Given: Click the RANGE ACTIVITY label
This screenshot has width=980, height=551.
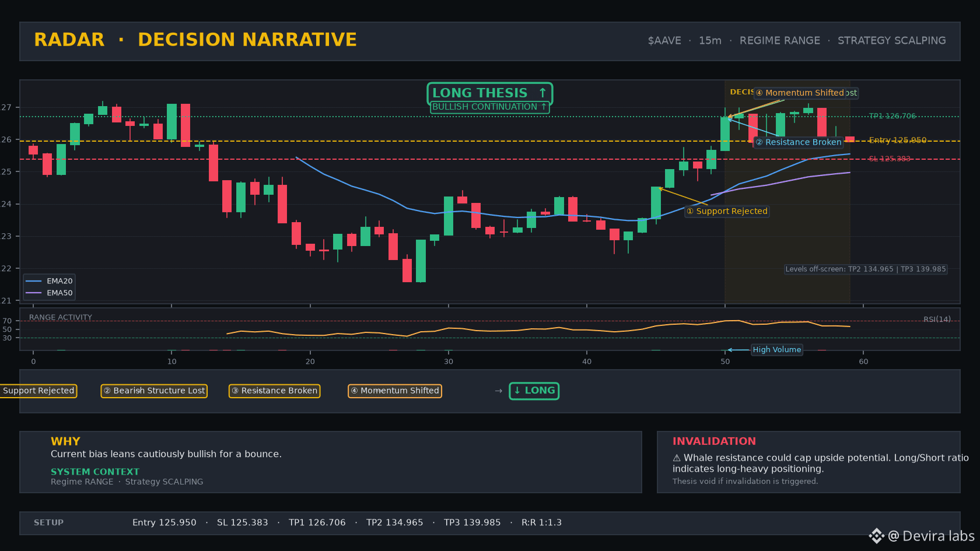Looking at the screenshot, I should 61,318.
